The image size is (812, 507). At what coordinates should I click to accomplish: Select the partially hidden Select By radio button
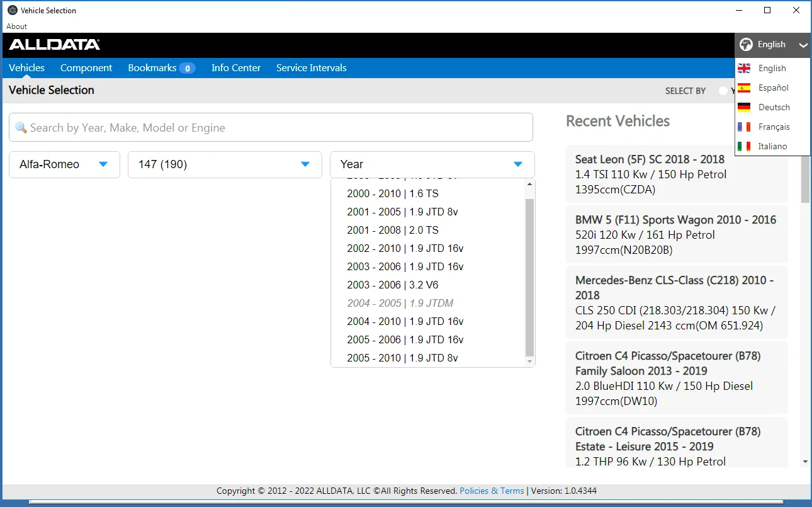point(723,91)
